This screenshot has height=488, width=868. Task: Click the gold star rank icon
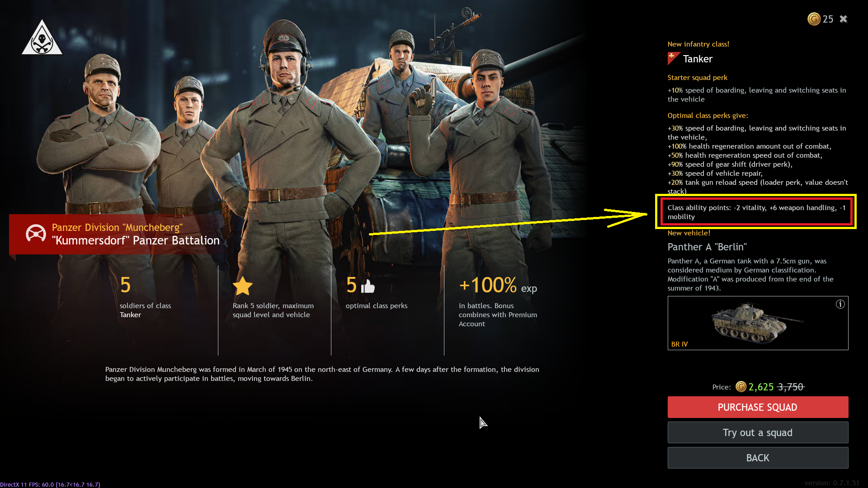coord(243,286)
